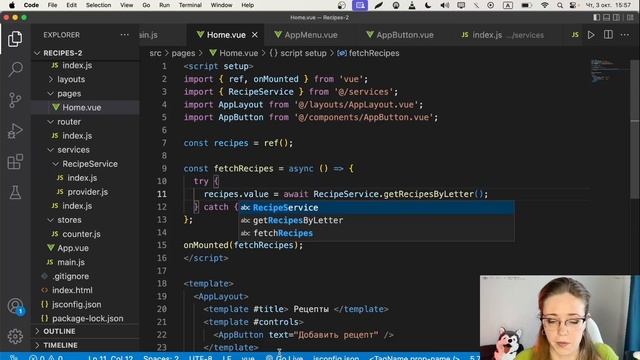Change indentation via Spaces: 2 status item
640x360 pixels.
coord(161,357)
